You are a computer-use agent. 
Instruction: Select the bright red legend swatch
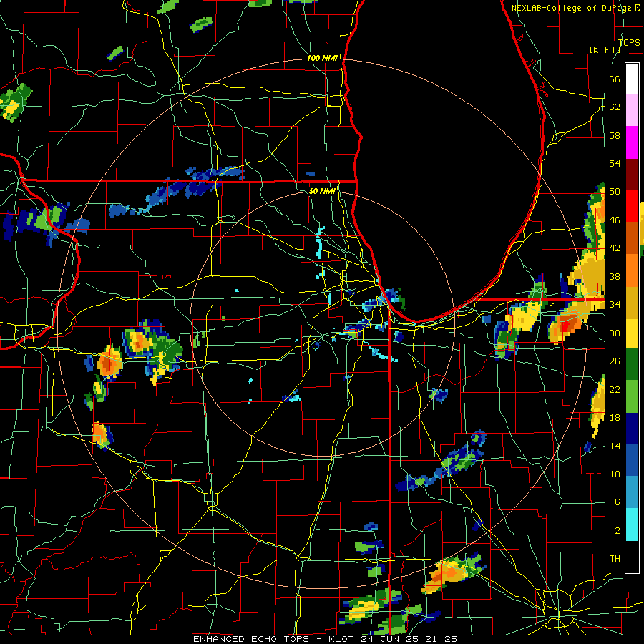pyautogui.click(x=632, y=206)
